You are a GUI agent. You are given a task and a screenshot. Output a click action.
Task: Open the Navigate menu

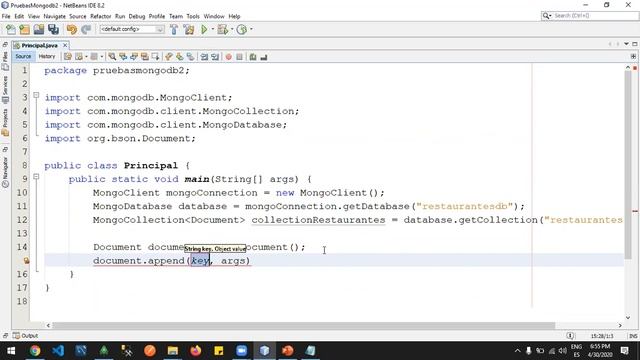(54, 16)
